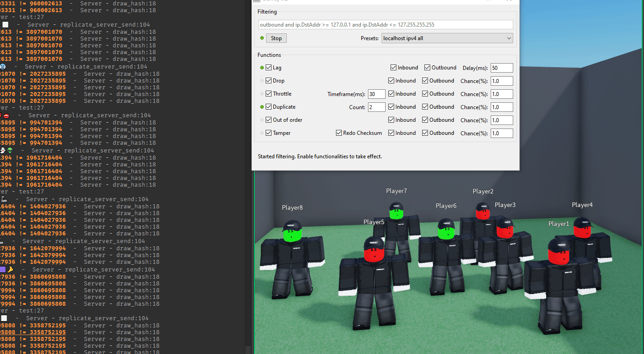Click the Player8 name label in game

(292, 207)
